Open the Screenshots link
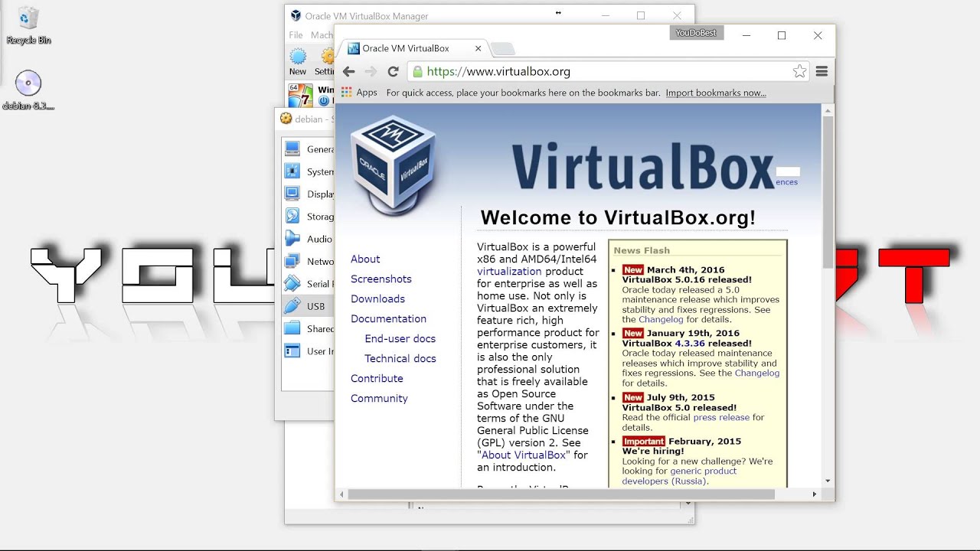980x551 pixels. click(x=381, y=279)
